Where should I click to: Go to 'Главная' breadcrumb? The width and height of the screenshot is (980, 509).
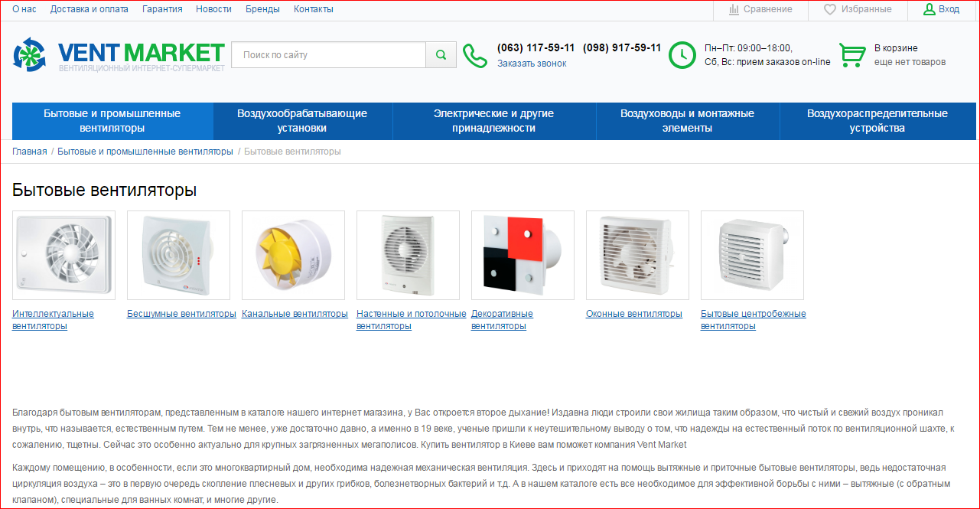coord(30,152)
